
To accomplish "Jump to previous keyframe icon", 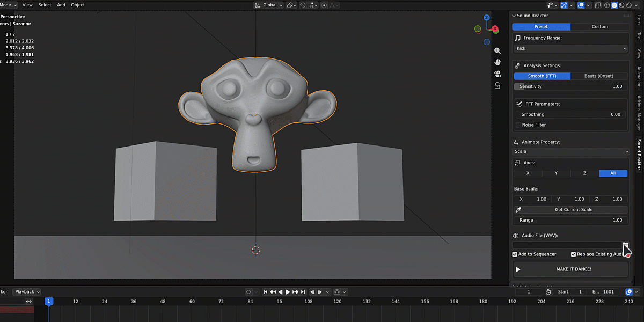I will [x=273, y=292].
